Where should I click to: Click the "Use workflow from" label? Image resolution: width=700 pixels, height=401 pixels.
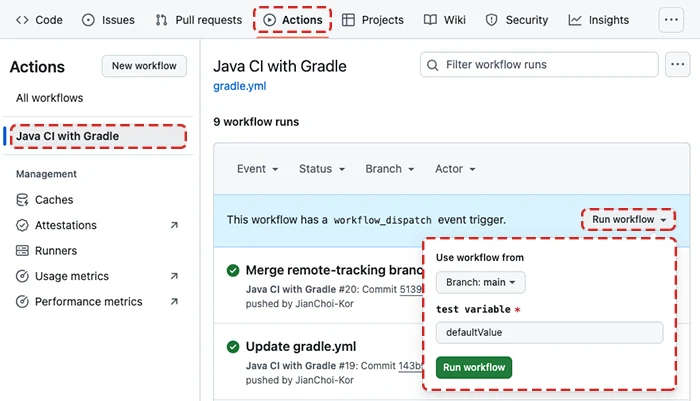[x=480, y=258]
